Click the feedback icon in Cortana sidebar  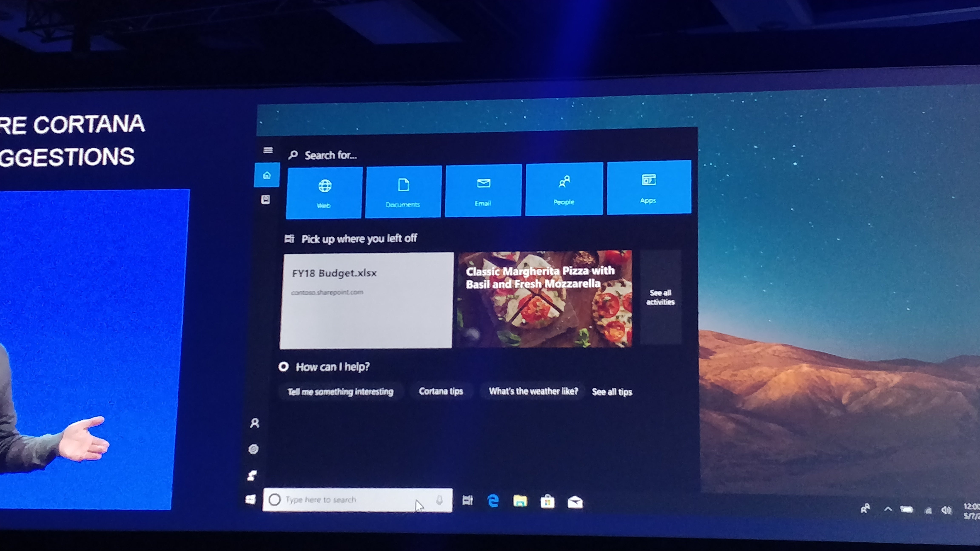(x=252, y=475)
